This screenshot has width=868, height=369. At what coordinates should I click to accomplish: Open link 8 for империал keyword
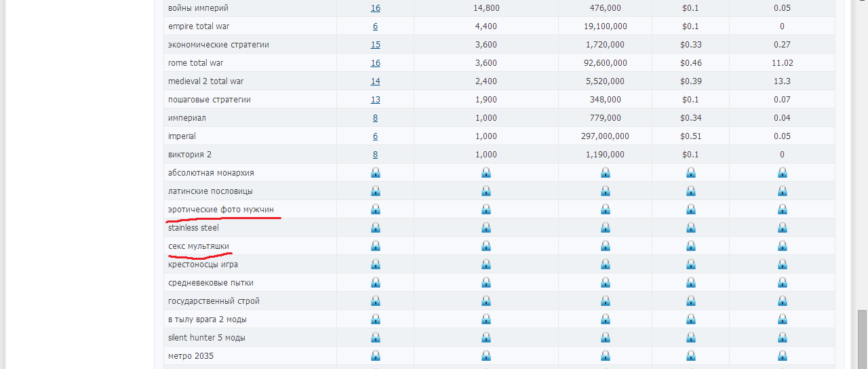tap(375, 118)
